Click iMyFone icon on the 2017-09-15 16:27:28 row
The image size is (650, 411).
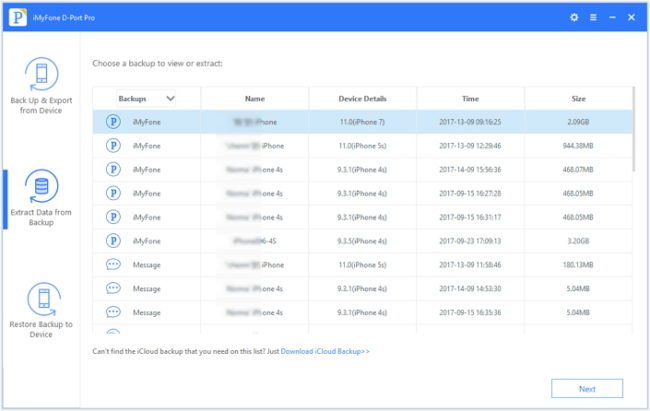pyautogui.click(x=113, y=193)
